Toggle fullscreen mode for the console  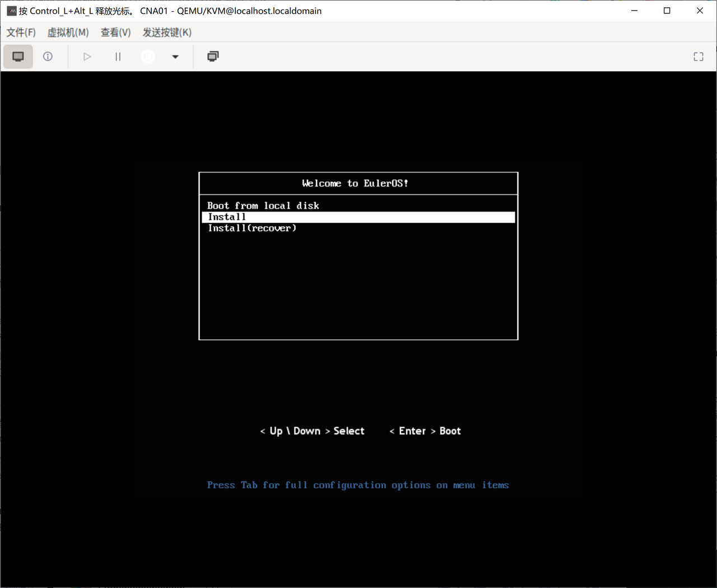click(698, 57)
